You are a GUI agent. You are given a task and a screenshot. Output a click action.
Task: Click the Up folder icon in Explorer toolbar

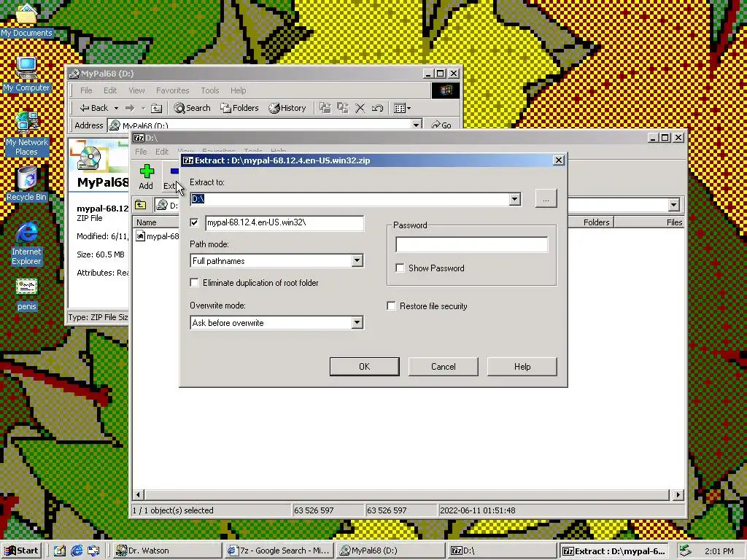(156, 108)
